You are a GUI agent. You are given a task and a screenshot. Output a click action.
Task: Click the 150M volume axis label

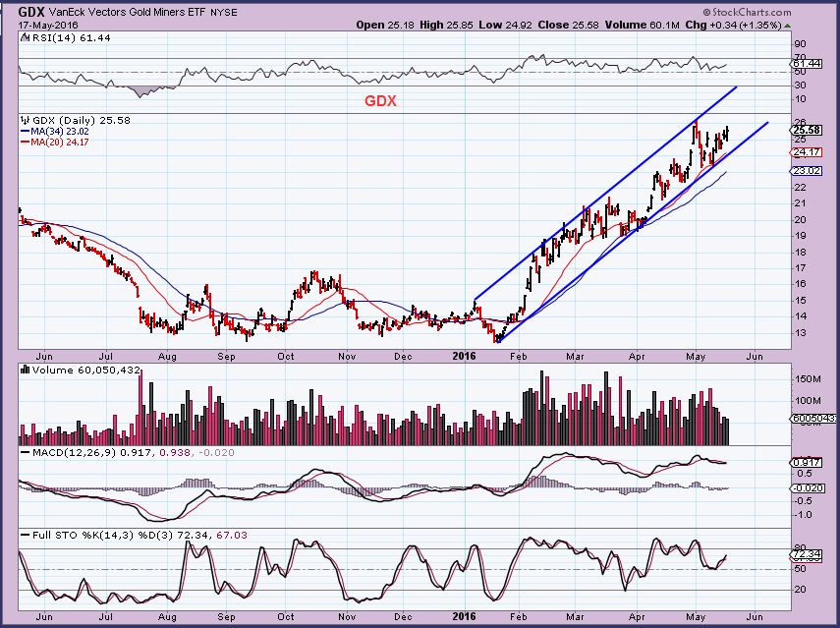[809, 379]
